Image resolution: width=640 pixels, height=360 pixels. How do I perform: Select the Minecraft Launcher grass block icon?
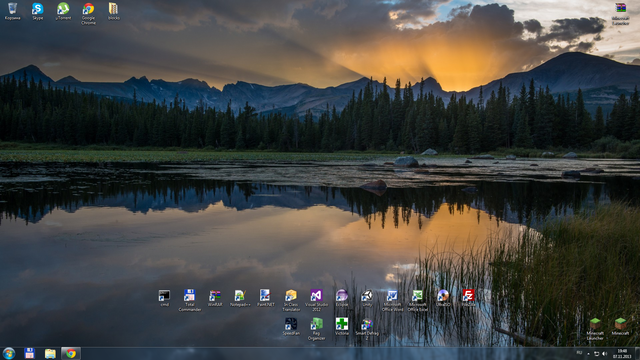(595, 329)
